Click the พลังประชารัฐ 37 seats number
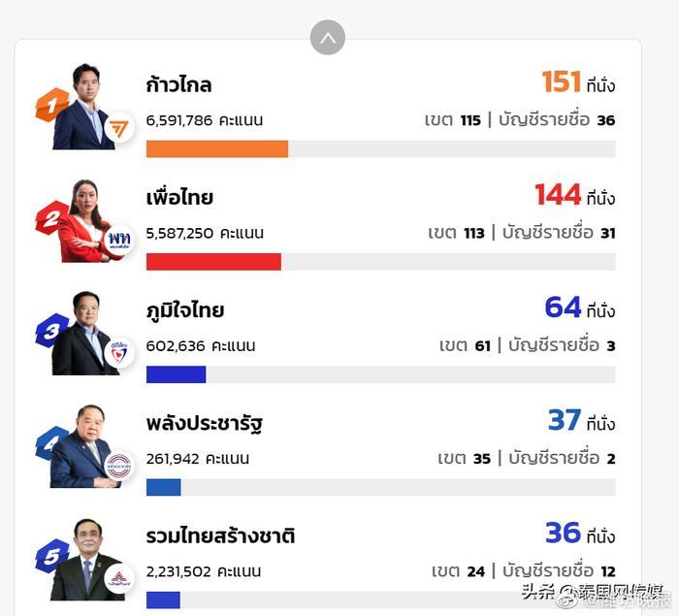 pos(565,420)
